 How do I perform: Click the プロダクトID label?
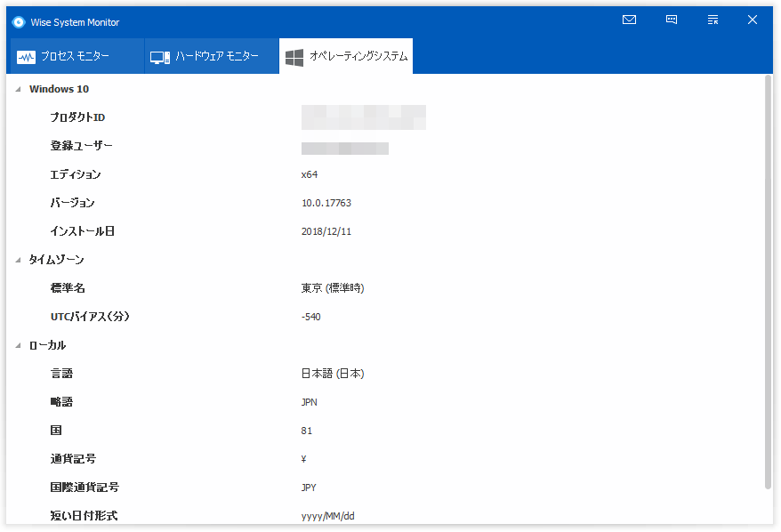pos(77,117)
